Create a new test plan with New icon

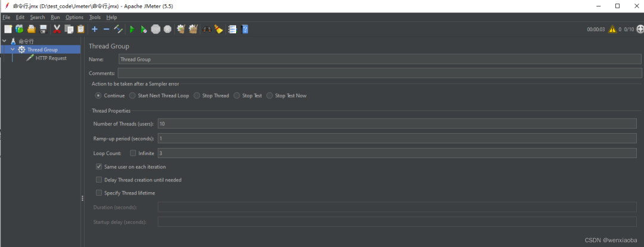pyautogui.click(x=8, y=29)
